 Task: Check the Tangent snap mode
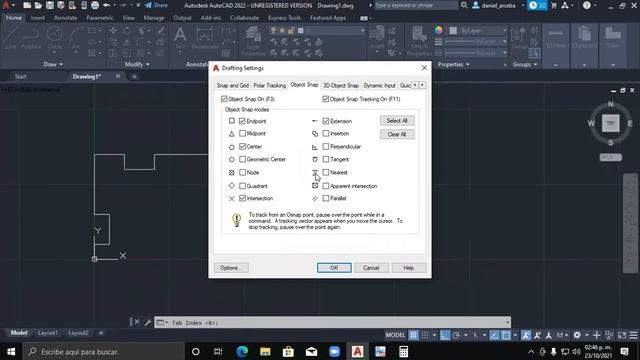click(x=326, y=159)
